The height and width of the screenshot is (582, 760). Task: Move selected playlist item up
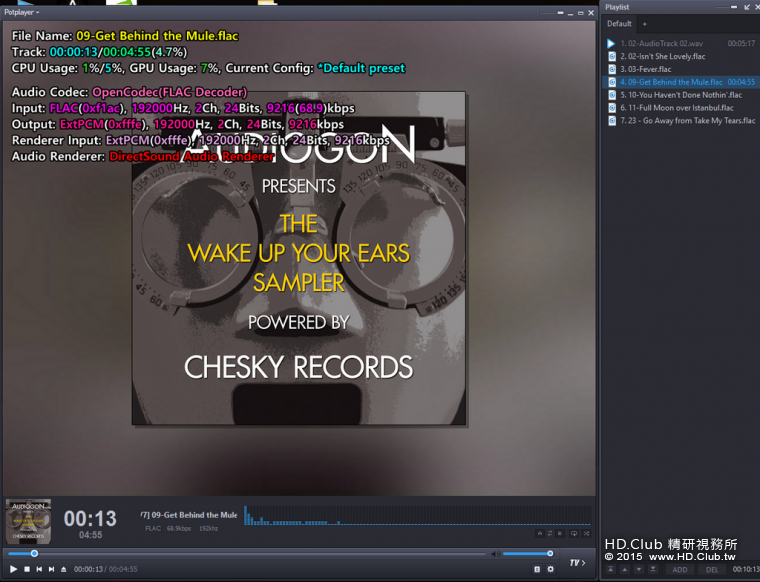coord(625,569)
